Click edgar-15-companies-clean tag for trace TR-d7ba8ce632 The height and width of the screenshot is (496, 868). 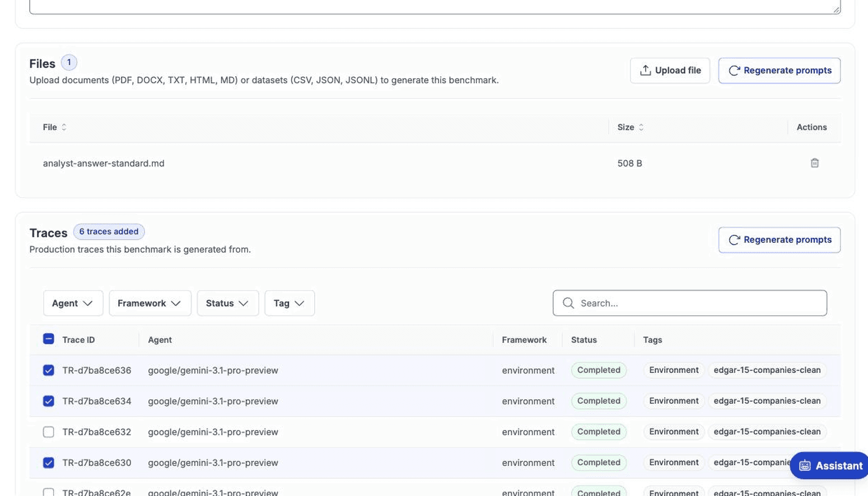coord(767,432)
